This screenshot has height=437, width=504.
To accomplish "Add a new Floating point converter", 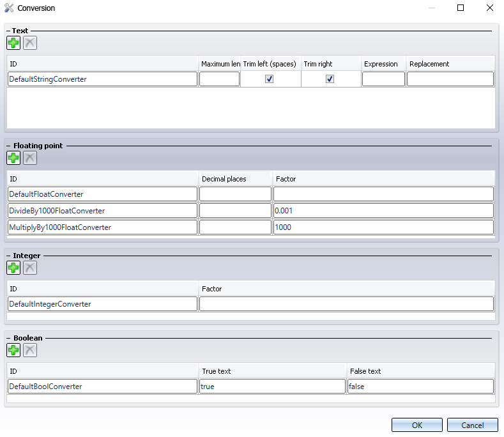I will 13,158.
